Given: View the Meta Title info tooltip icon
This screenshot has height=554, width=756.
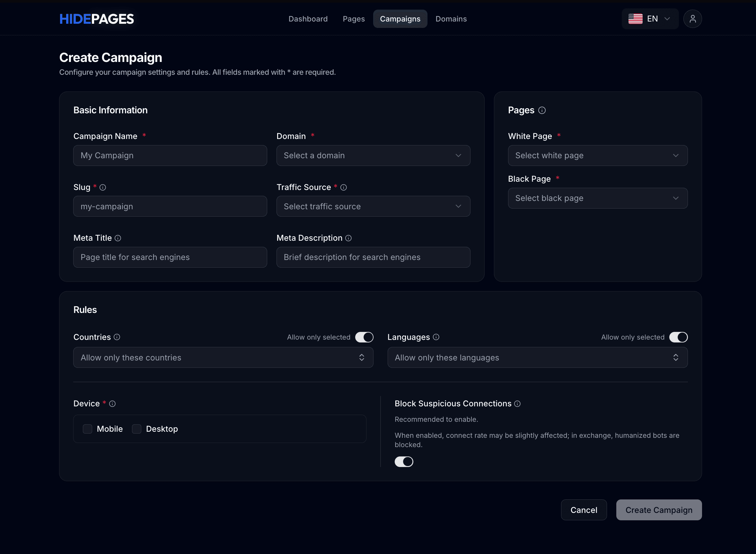Looking at the screenshot, I should coord(118,238).
